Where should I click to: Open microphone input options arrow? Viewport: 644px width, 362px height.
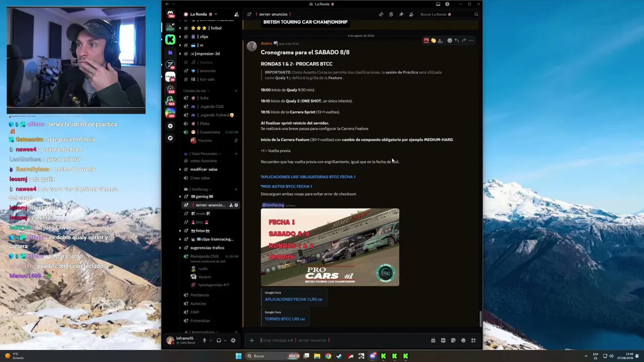click(x=210, y=340)
